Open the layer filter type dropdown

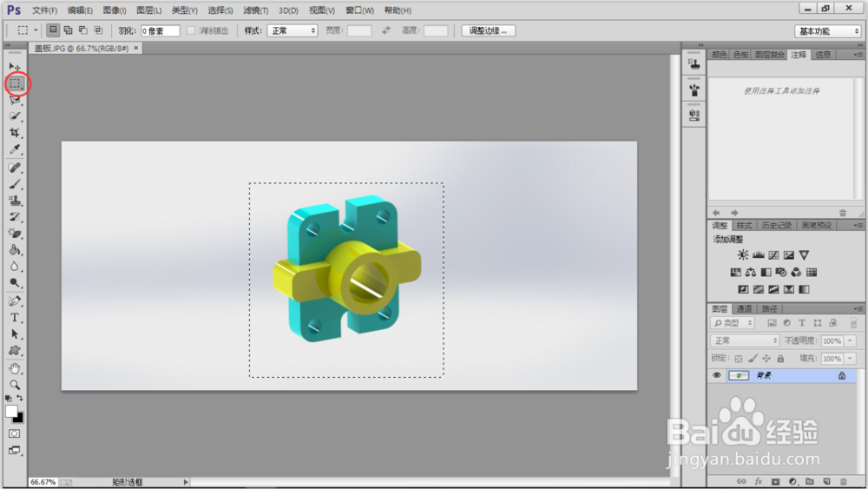tap(733, 323)
